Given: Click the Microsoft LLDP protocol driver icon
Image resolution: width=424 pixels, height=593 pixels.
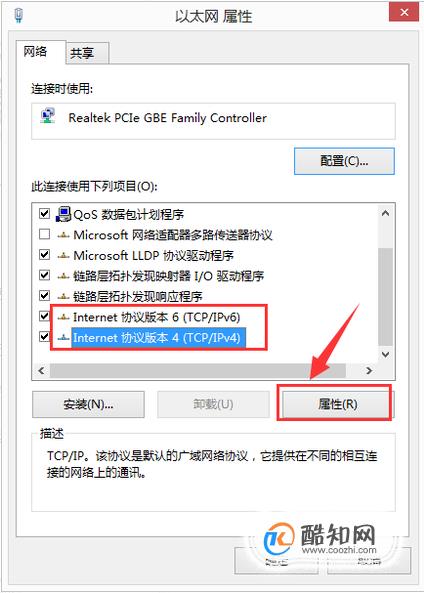Looking at the screenshot, I should tap(63, 256).
